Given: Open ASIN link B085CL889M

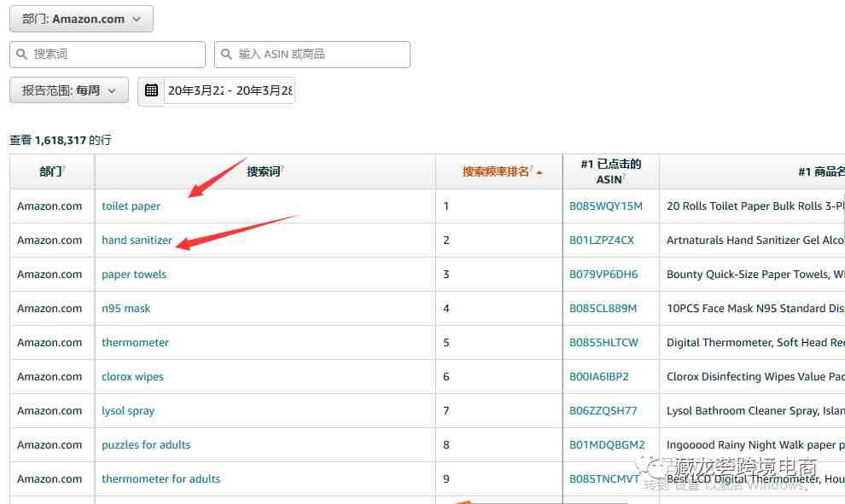Looking at the screenshot, I should click(603, 309).
